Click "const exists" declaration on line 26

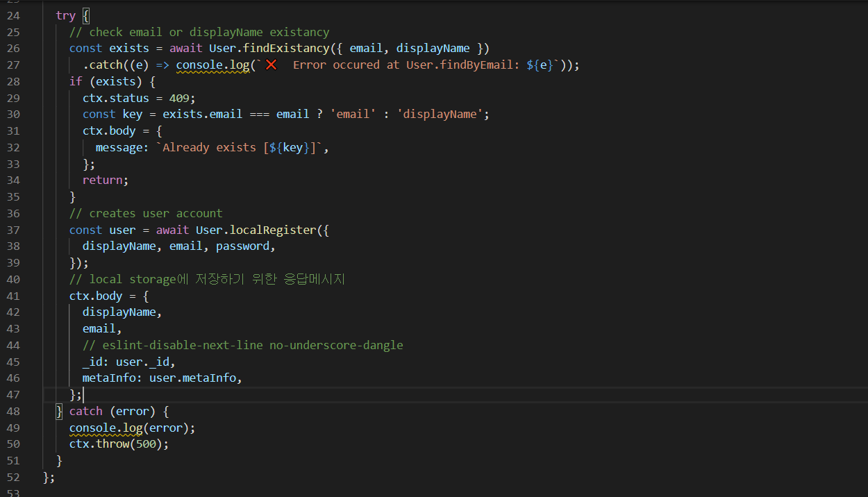tap(109, 49)
